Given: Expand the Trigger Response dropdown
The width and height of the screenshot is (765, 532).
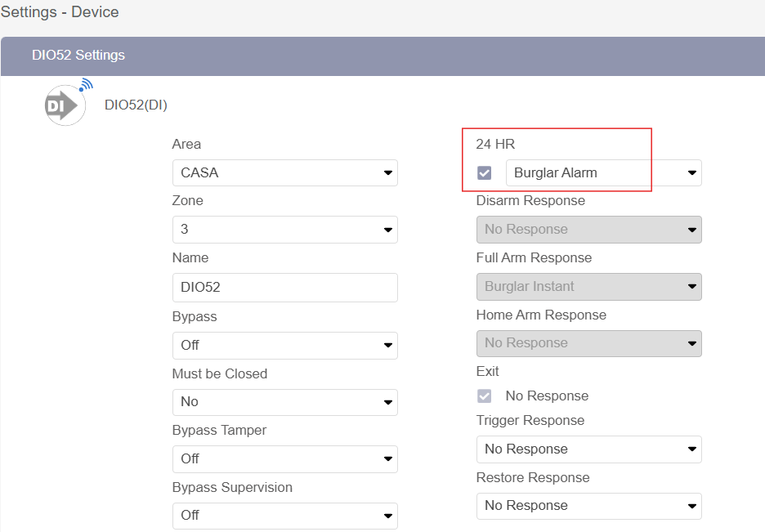Looking at the screenshot, I should click(588, 449).
